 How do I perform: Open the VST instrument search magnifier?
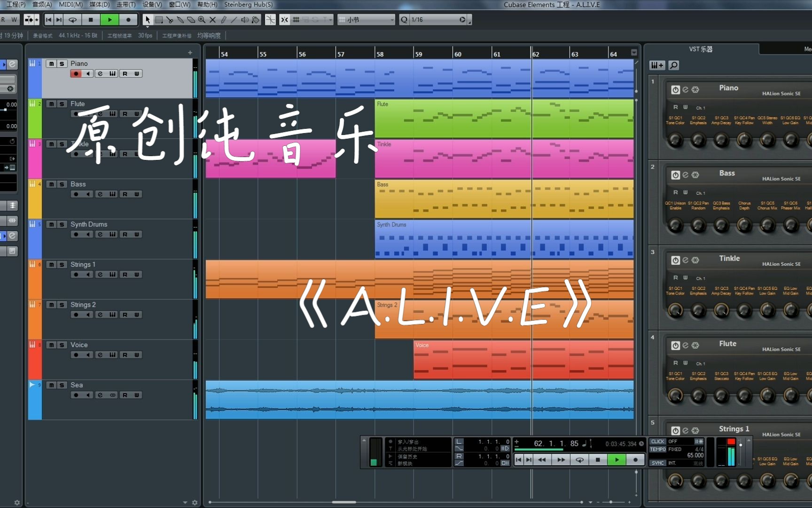tap(673, 65)
